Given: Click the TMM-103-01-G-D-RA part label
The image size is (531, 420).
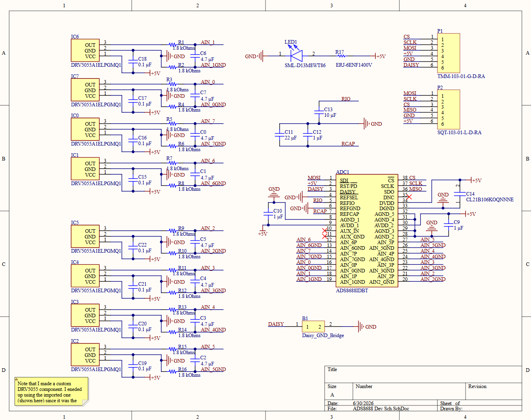Looking at the screenshot, I should (x=461, y=76).
